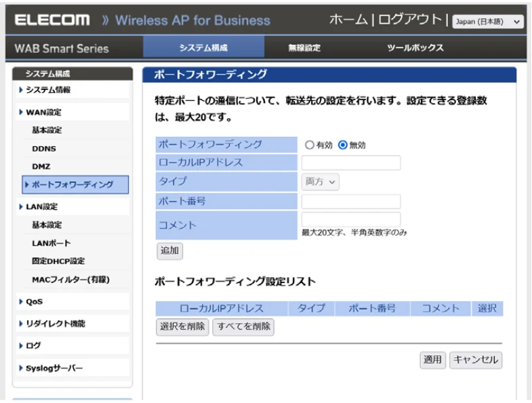Click the コメント input field
532x403 pixels.
(x=351, y=219)
